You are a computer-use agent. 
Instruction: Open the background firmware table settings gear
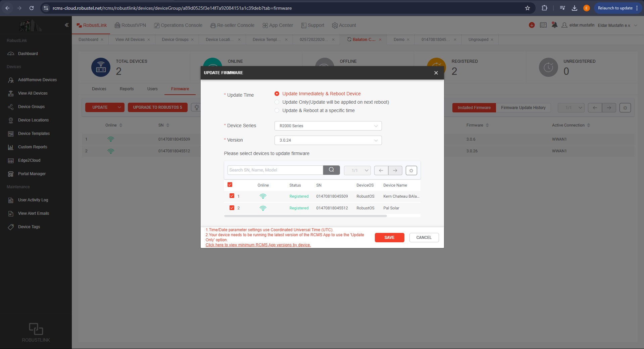625,108
